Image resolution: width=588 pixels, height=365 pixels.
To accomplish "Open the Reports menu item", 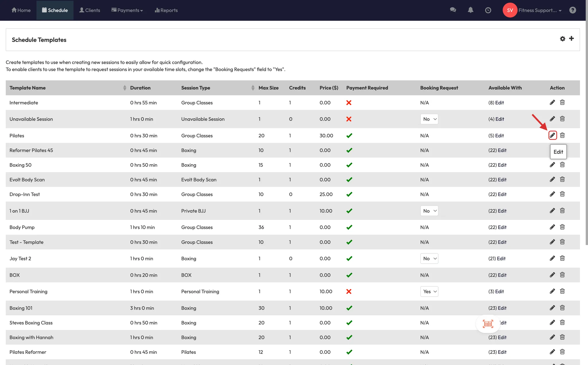I will pyautogui.click(x=166, y=10).
